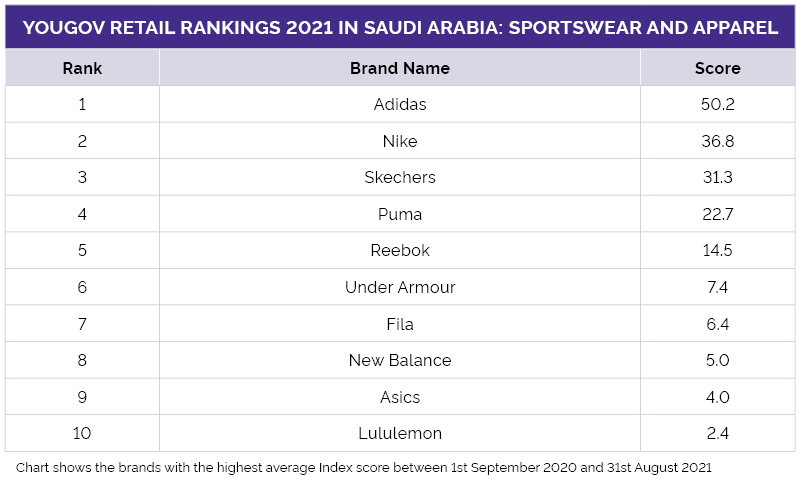Select the 2.4 score value
The image size is (800, 487).
717,433
